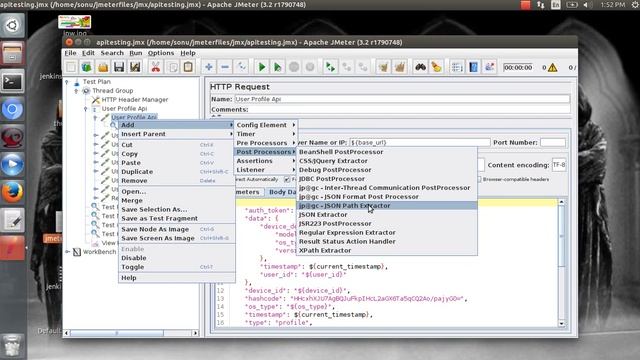
Task: Click the Open file folder icon
Action: (x=103, y=67)
